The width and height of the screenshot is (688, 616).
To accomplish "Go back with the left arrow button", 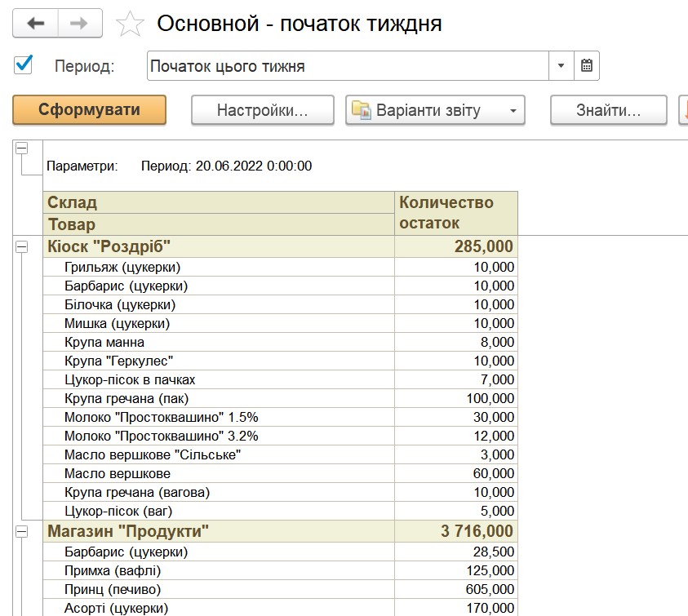I will pyautogui.click(x=36, y=24).
